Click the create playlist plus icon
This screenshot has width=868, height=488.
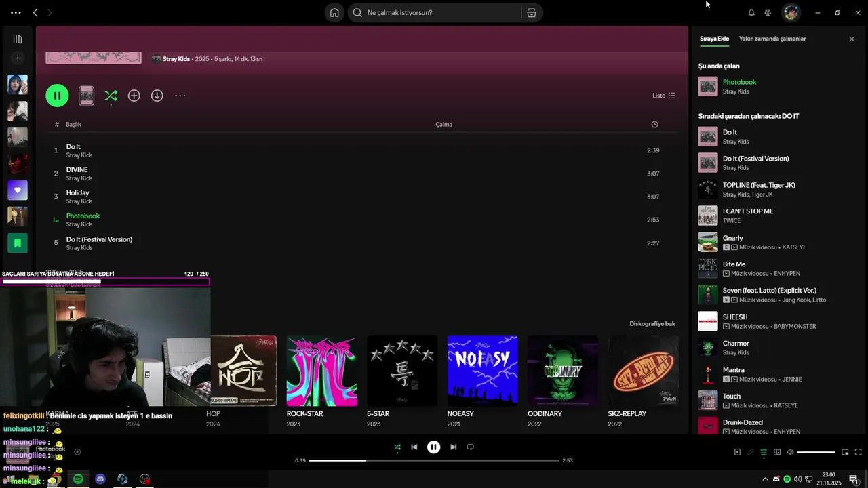pyautogui.click(x=18, y=58)
